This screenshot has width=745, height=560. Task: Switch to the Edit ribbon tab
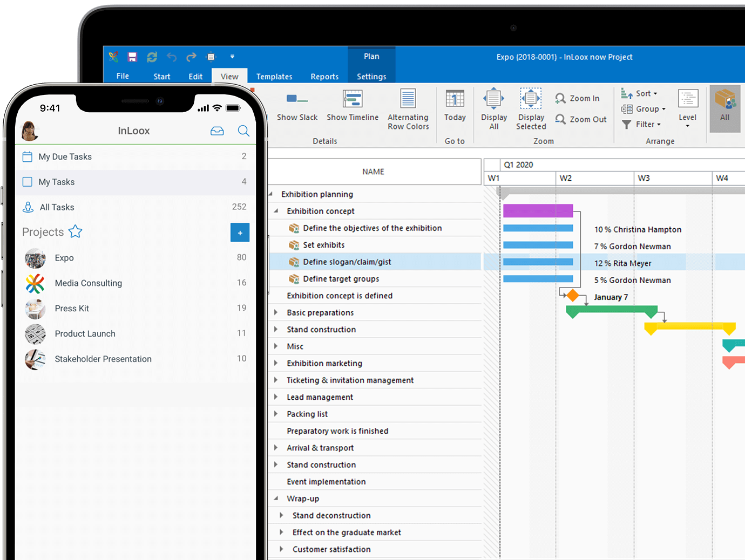click(195, 77)
